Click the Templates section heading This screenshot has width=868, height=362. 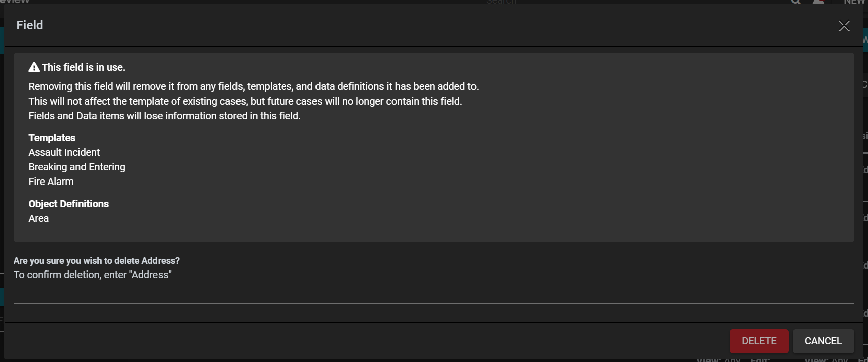coord(52,138)
